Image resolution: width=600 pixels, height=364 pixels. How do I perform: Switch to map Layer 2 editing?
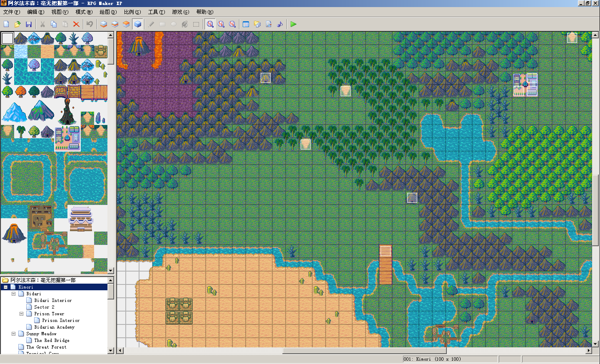(115, 24)
